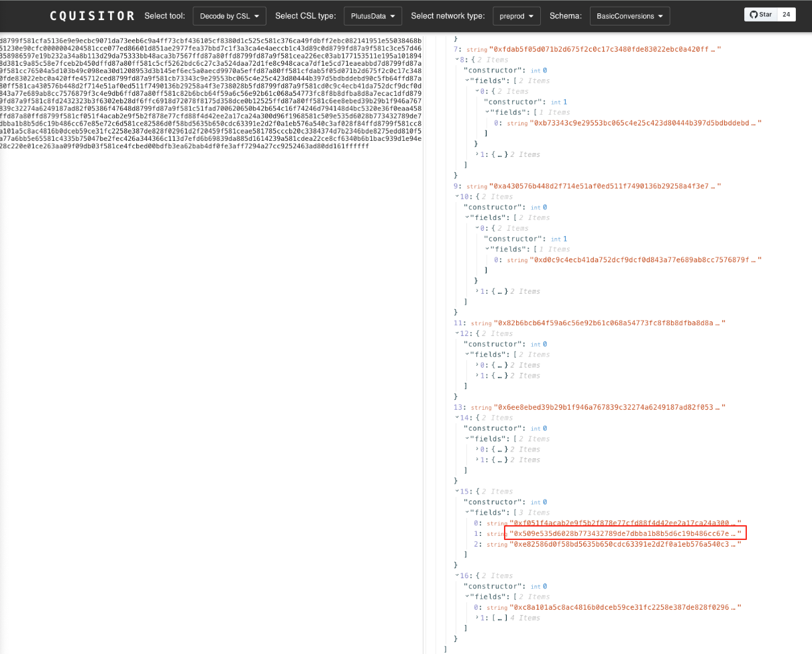Click the CQUISITOR logo title
Viewport: 812px width, 654px height.
(93, 15)
